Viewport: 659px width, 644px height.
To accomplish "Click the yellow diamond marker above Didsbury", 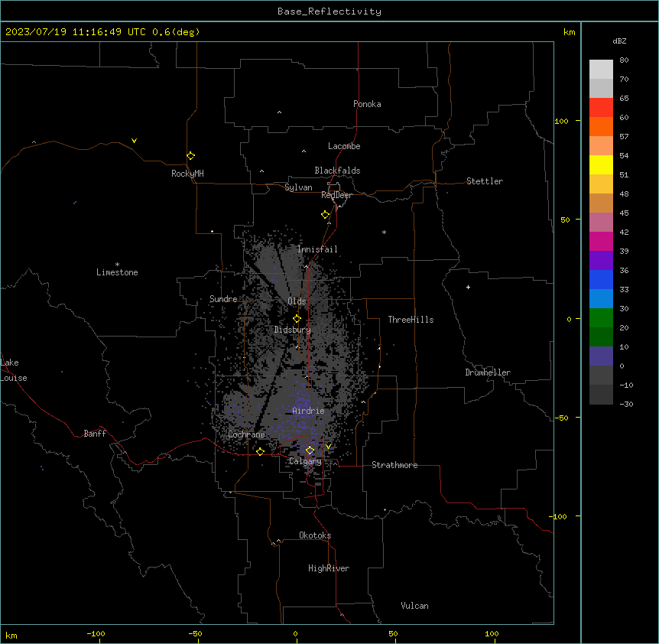I will pos(297,319).
